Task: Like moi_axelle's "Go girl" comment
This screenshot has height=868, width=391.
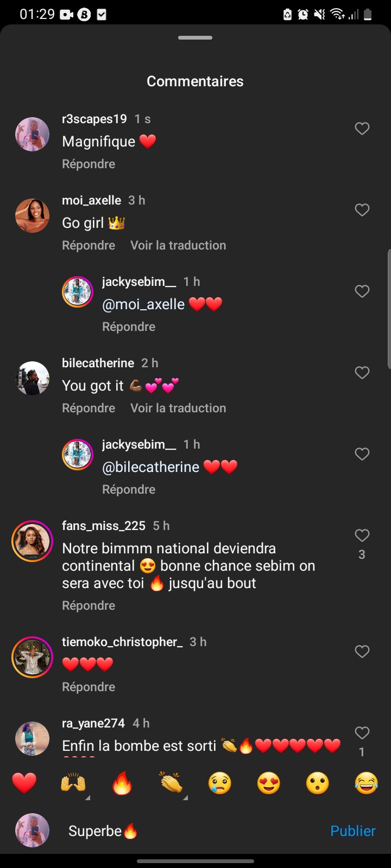Action: click(362, 210)
